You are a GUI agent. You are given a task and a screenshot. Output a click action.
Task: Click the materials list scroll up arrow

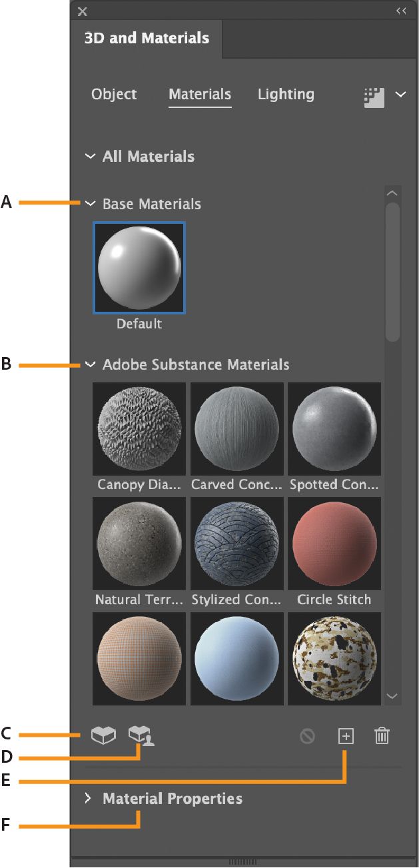pos(392,193)
